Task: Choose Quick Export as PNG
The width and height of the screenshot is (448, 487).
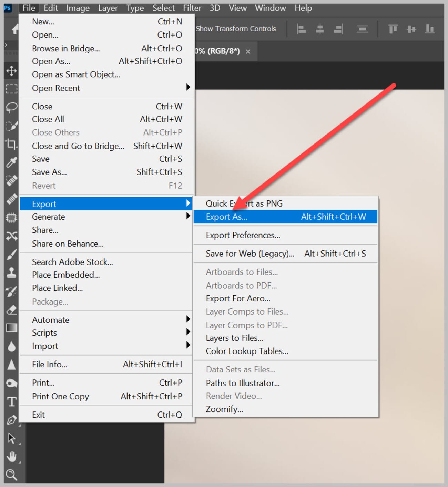Action: click(244, 203)
